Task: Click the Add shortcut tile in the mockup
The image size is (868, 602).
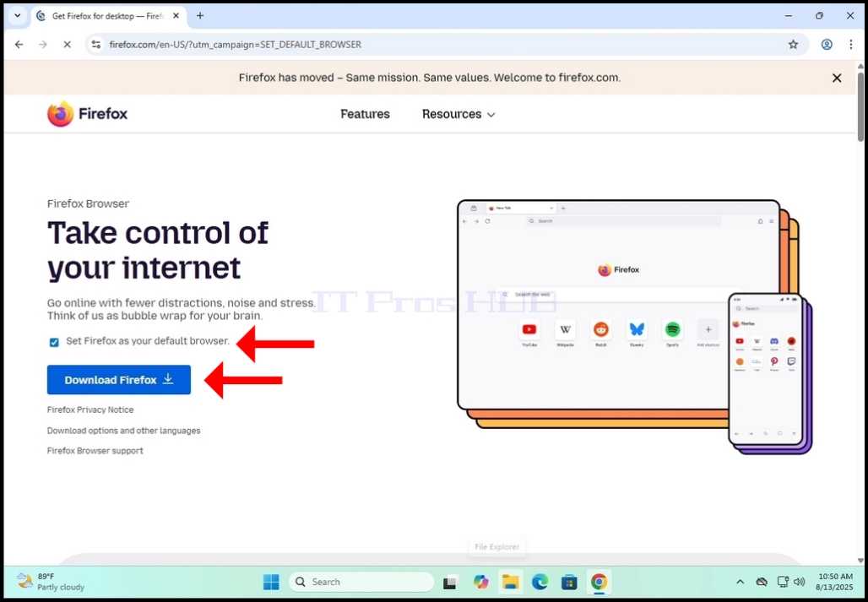Action: point(708,334)
